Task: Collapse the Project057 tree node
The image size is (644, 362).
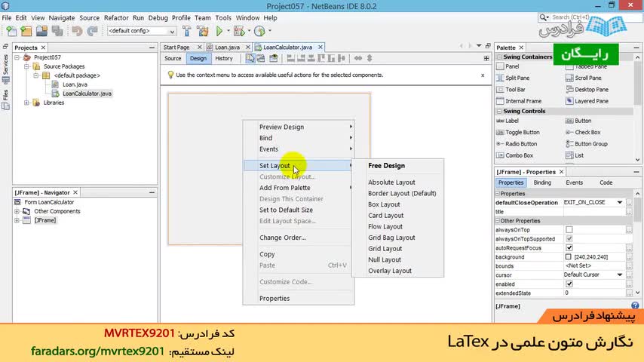Action: (x=17, y=57)
